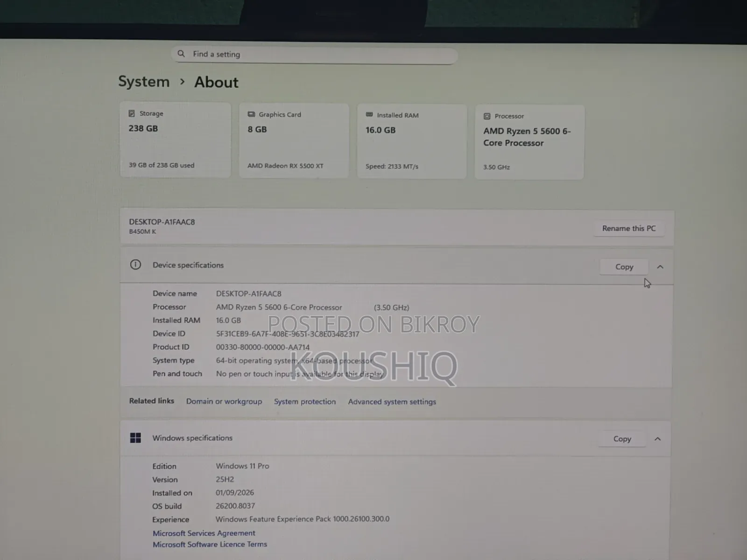
Task: Select the AMD Radeon RX 5500 XT text
Action: click(x=285, y=166)
